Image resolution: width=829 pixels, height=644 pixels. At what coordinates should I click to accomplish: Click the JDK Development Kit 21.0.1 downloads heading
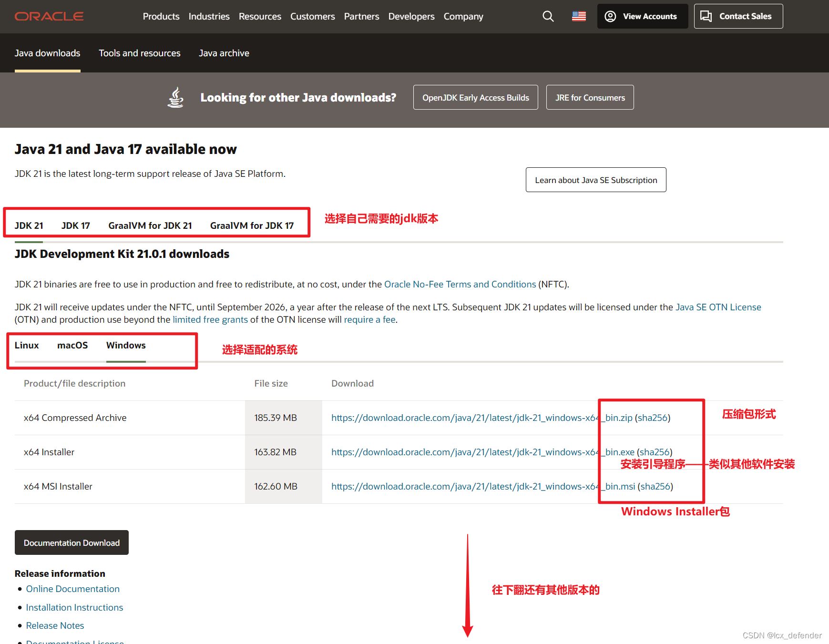tap(122, 254)
